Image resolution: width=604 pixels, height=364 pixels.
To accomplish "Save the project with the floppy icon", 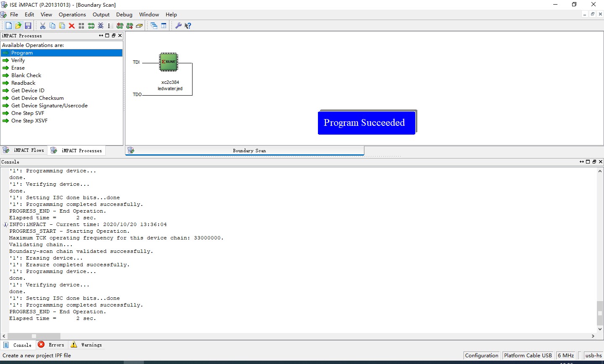I will click(28, 26).
